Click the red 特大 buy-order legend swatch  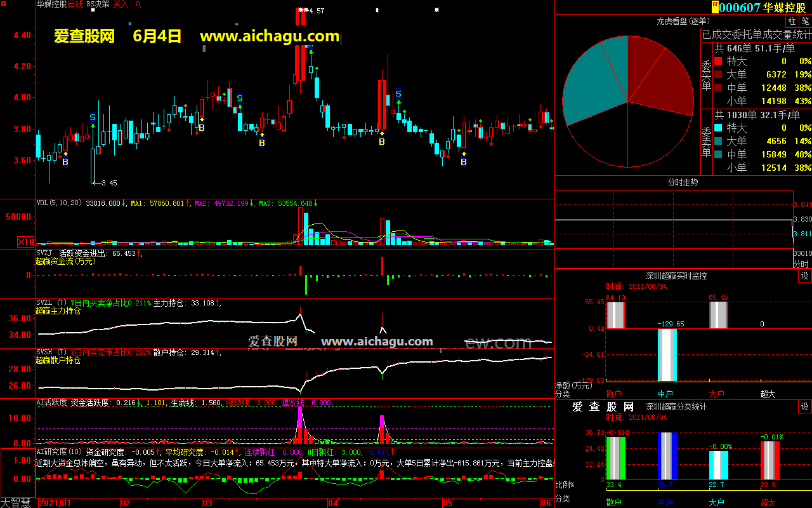[x=718, y=61]
